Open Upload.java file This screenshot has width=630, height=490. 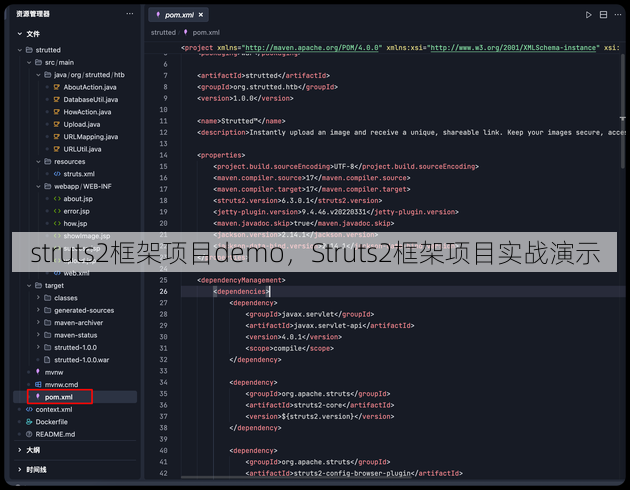click(82, 125)
